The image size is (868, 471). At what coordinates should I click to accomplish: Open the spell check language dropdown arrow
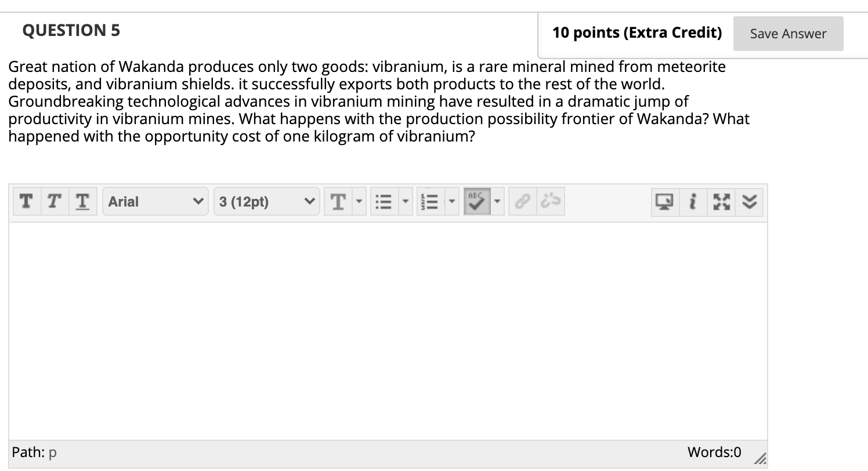[x=498, y=202]
